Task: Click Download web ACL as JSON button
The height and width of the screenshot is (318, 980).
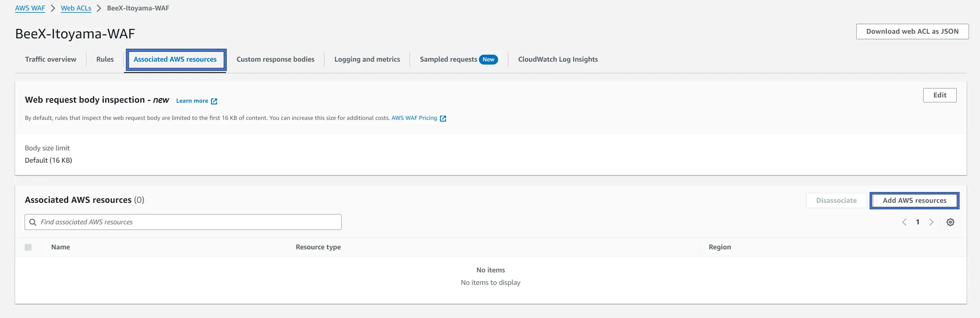Action: [x=912, y=32]
